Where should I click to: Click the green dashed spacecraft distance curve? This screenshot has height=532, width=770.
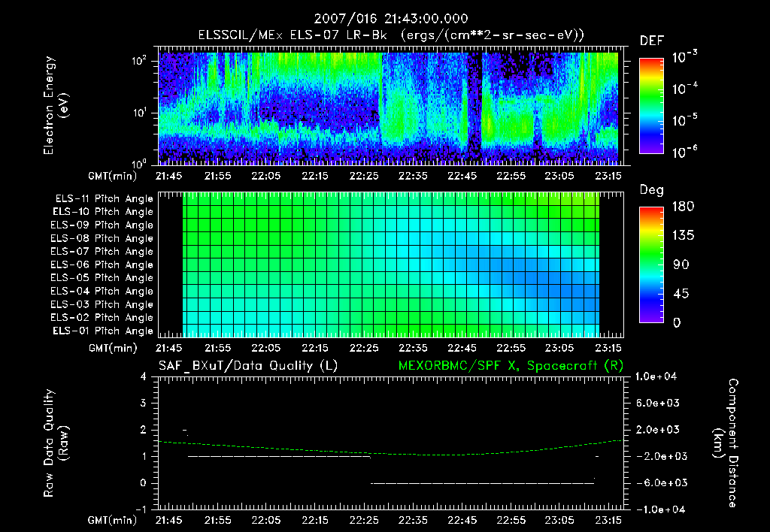(391, 449)
